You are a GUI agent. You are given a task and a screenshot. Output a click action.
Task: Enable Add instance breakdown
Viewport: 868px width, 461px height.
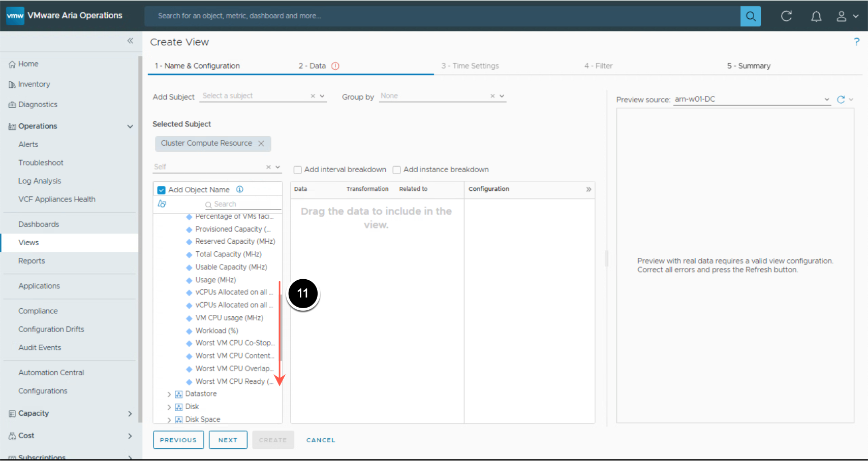click(397, 170)
